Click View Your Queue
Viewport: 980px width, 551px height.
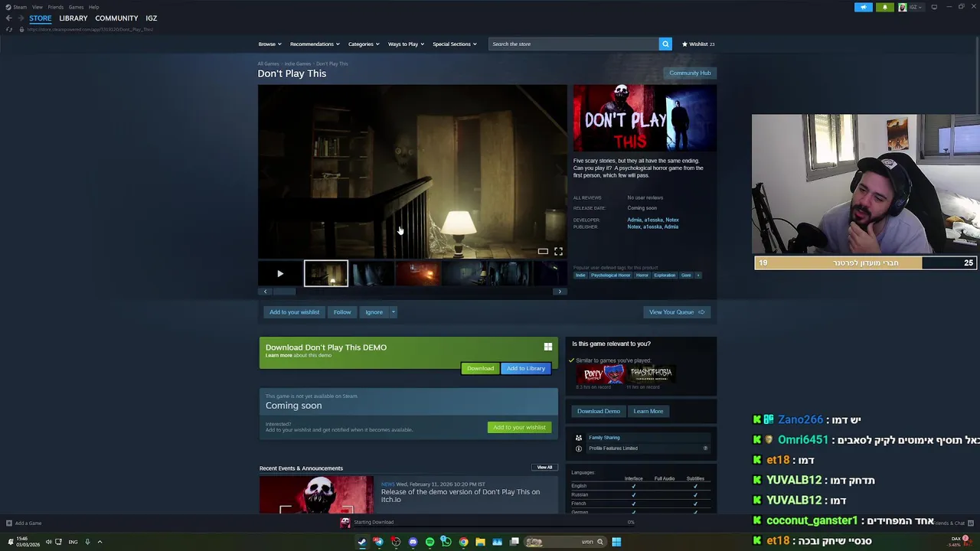click(x=677, y=311)
